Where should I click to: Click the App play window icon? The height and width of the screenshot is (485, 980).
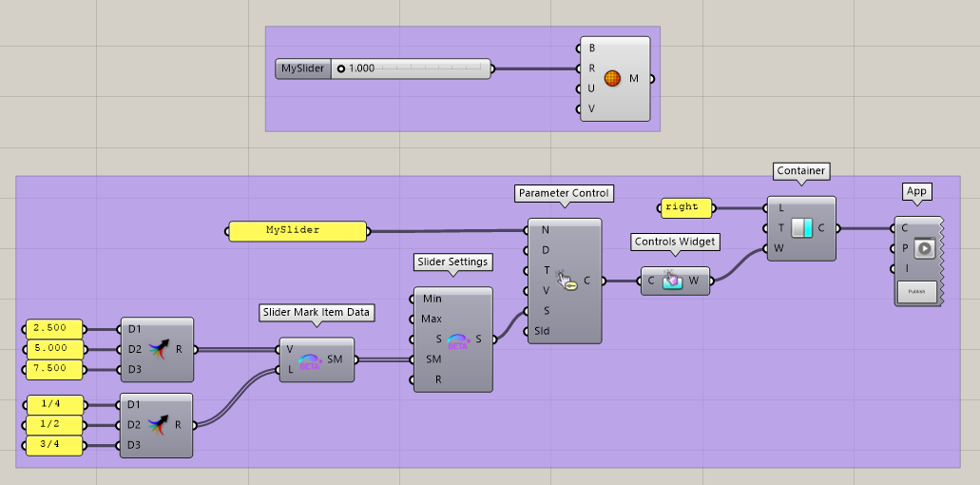[x=924, y=248]
